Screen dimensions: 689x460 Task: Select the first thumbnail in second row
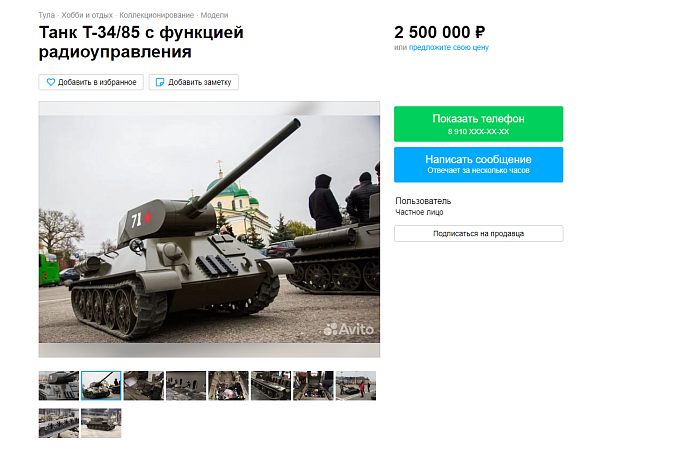pyautogui.click(x=59, y=423)
